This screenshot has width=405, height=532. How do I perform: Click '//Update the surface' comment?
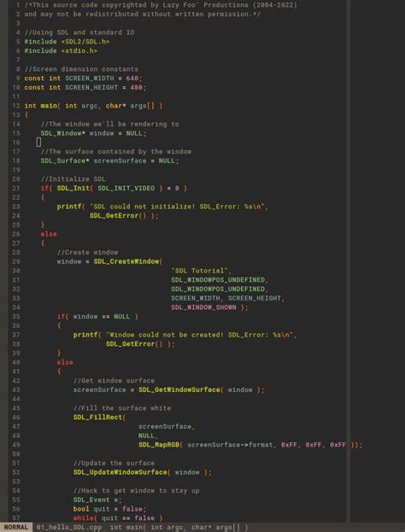[x=114, y=463]
